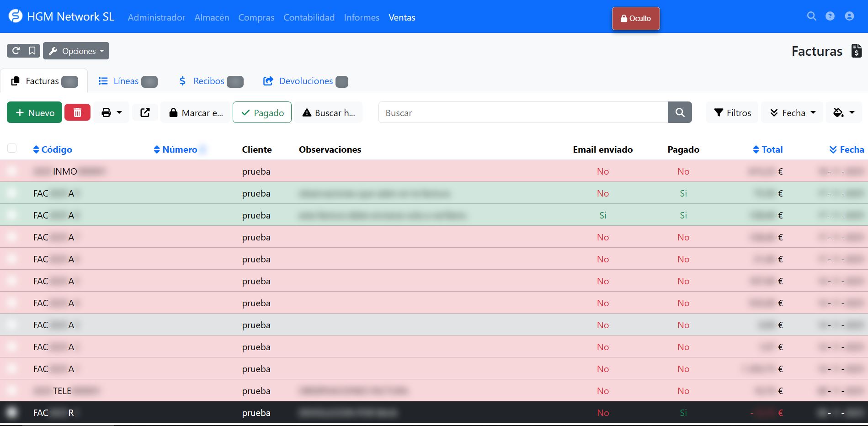
Task: Open the paint bucket color legend dropdown
Action: 843,112
